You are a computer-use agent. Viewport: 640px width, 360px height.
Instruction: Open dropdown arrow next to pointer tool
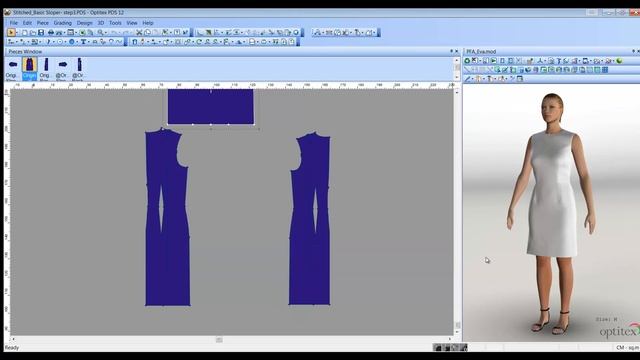point(17,32)
